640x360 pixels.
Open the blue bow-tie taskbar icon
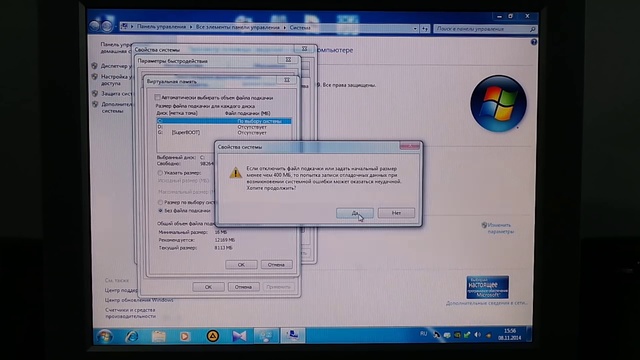pos(239,336)
